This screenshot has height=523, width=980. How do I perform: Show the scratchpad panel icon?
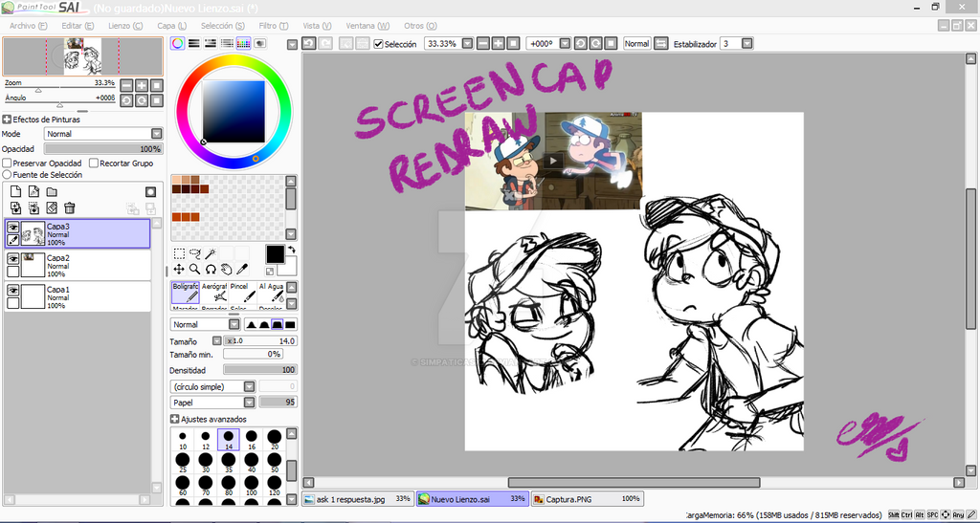tap(259, 43)
